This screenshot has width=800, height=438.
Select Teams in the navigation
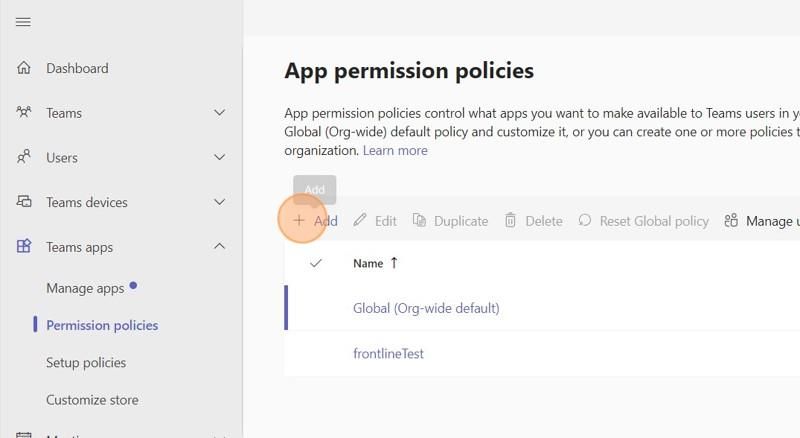pyautogui.click(x=64, y=113)
